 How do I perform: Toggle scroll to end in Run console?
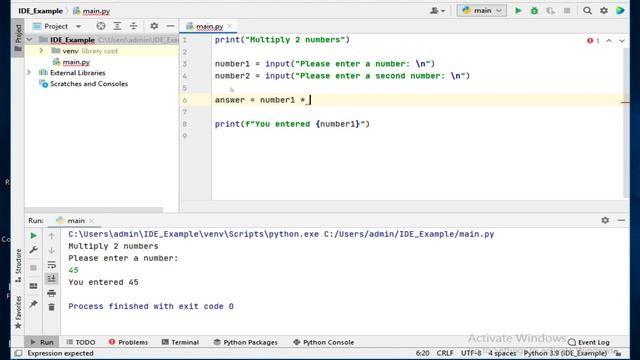[51, 279]
